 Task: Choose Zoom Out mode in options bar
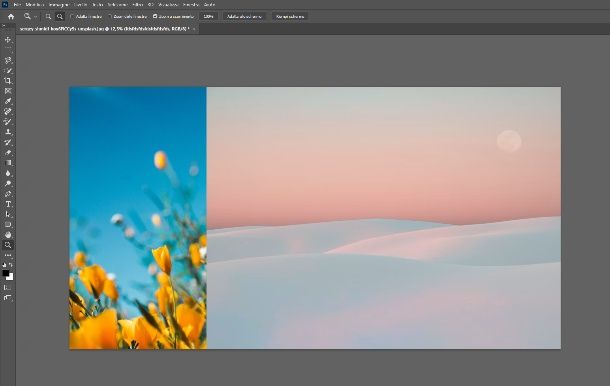click(60, 16)
